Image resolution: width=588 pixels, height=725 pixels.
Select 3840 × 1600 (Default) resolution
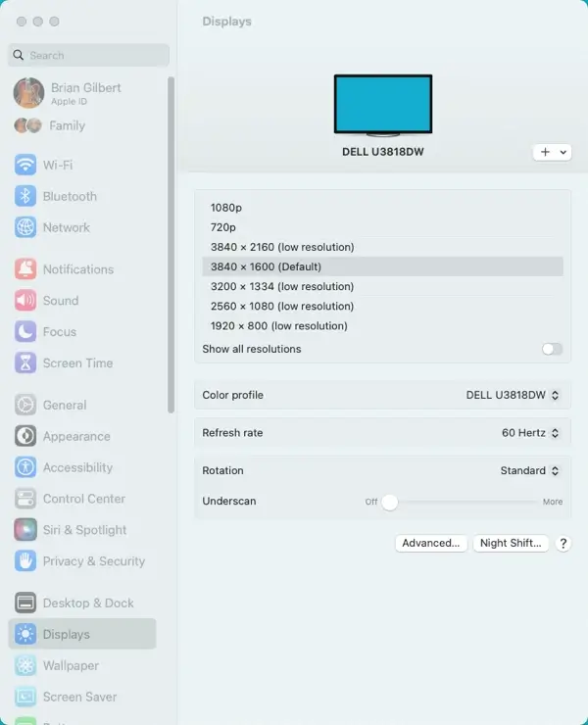tap(382, 266)
